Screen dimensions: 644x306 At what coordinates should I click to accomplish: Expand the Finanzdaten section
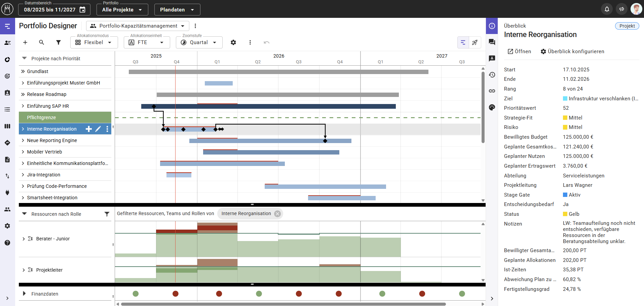coord(24,294)
